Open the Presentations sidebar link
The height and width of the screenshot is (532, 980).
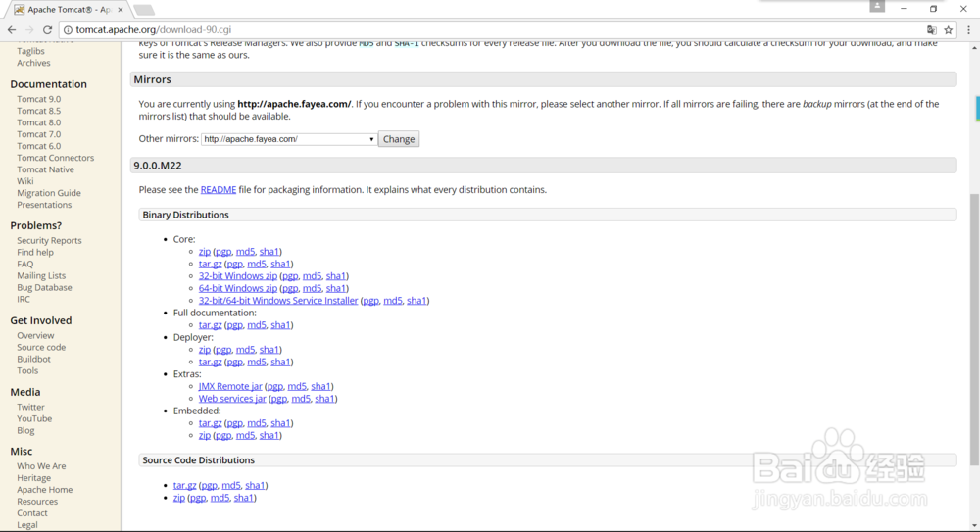44,205
